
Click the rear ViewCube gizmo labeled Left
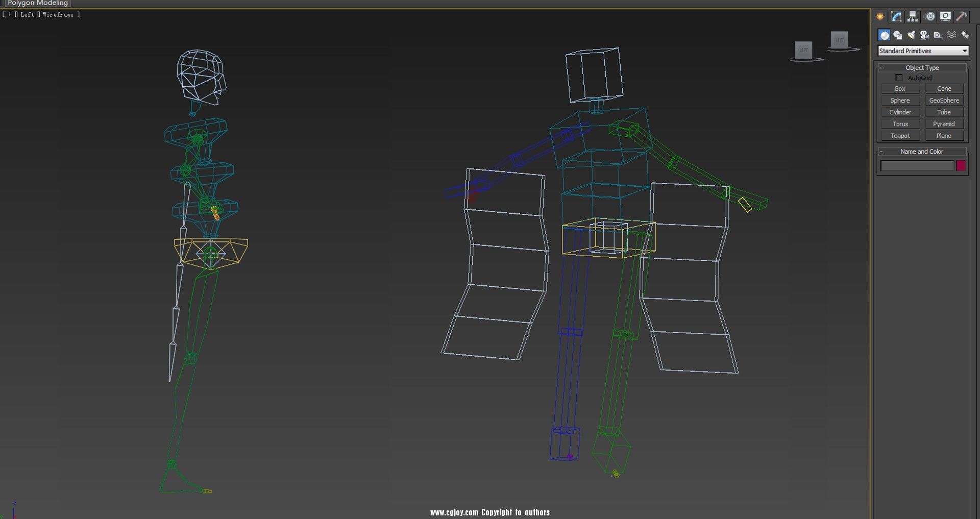(x=840, y=40)
